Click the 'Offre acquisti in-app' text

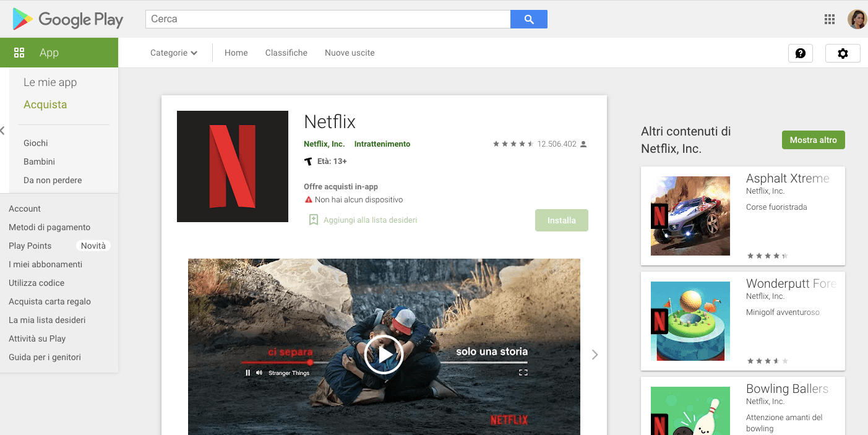pos(341,187)
